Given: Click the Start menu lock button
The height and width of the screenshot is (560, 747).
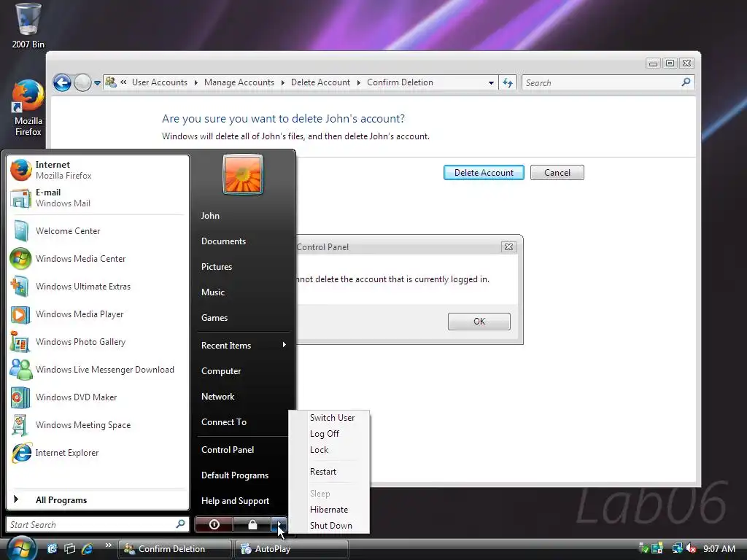Looking at the screenshot, I should click(x=252, y=524).
